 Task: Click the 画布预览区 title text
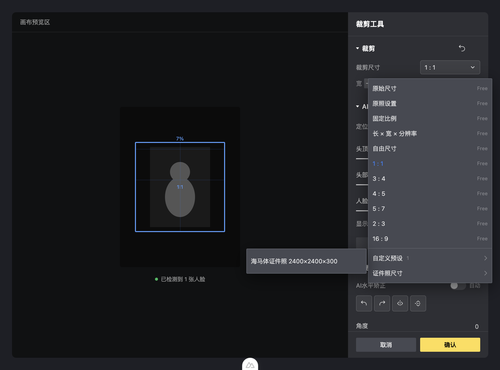(x=35, y=22)
